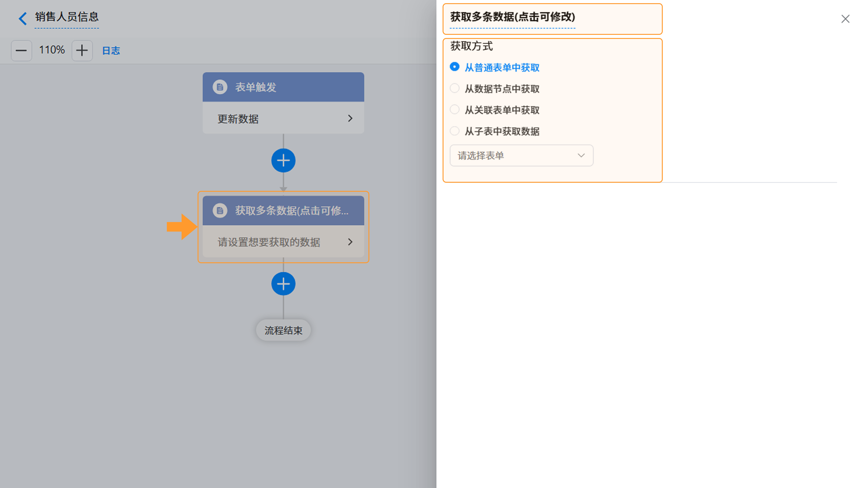Click the 获取多条数据 node document icon
This screenshot has height=488, width=868.
(x=220, y=211)
